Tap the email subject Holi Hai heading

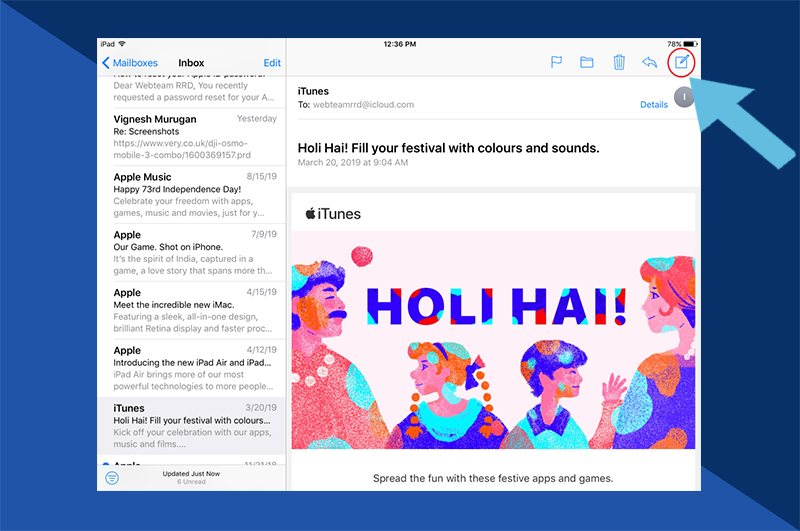(448, 148)
